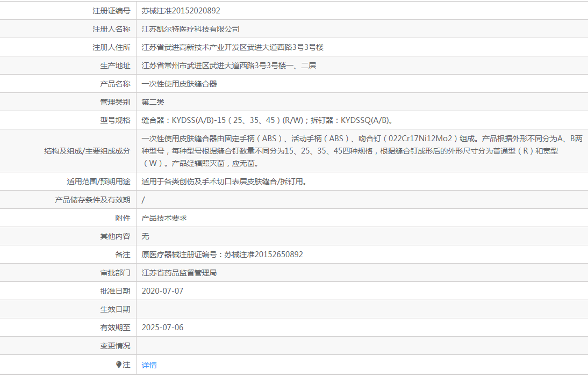The width and height of the screenshot is (588, 378).
Task: Select the 产品储存条件及有效期 label
Action: point(92,200)
